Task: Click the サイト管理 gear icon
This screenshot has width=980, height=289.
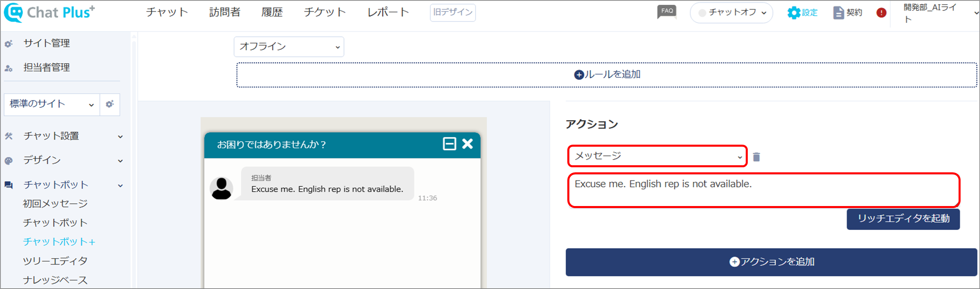Action: click(9, 44)
